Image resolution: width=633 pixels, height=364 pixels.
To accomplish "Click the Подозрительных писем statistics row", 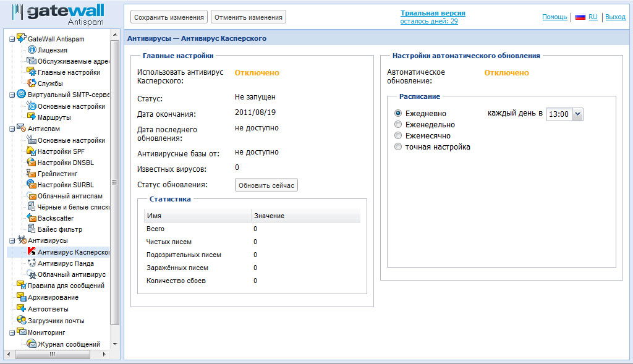I will click(x=252, y=255).
